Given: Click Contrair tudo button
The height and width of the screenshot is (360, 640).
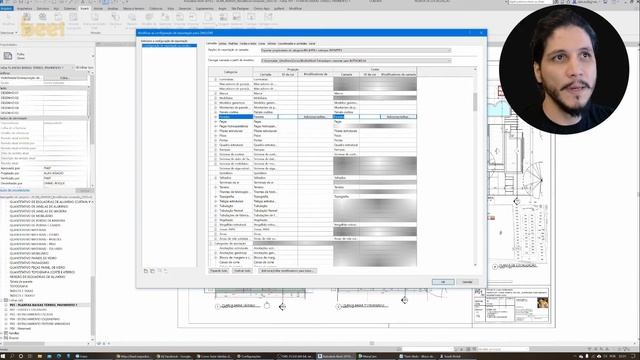Looking at the screenshot, I should point(242,271).
